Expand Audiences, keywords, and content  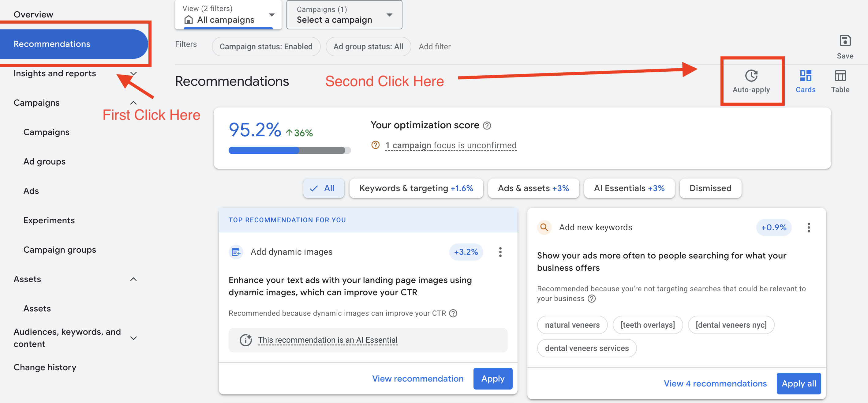coord(133,338)
